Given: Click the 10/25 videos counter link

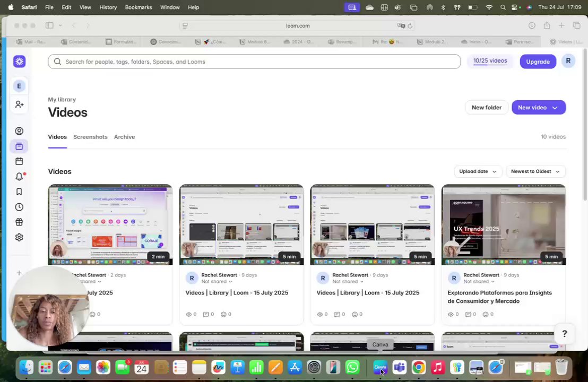Looking at the screenshot, I should point(490,60).
